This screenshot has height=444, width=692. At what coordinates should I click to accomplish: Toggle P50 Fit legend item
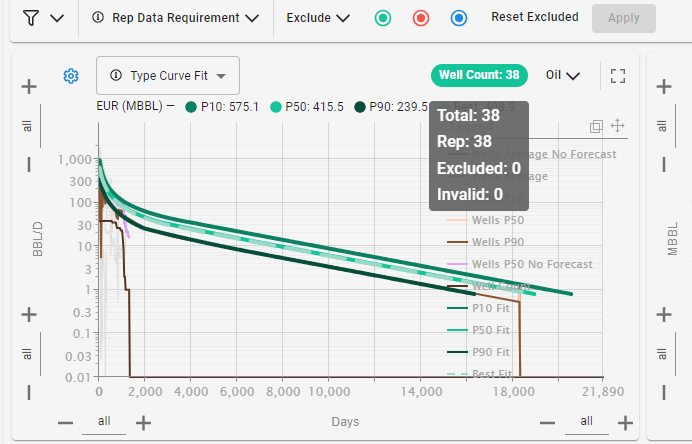pyautogui.click(x=478, y=330)
